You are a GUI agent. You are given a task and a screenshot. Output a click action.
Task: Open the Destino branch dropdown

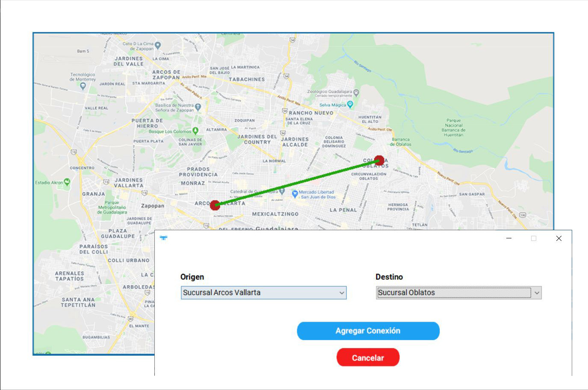[459, 293]
